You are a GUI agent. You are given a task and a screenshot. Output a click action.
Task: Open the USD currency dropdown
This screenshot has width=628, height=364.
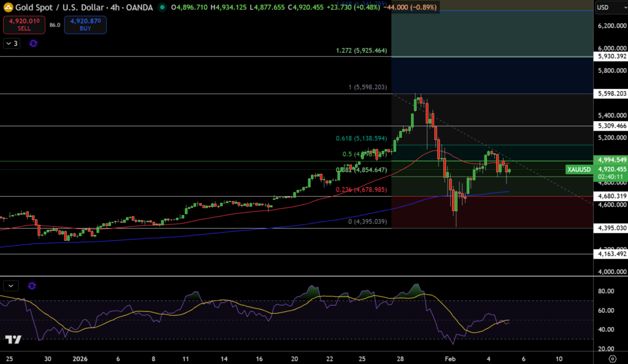(610, 7)
